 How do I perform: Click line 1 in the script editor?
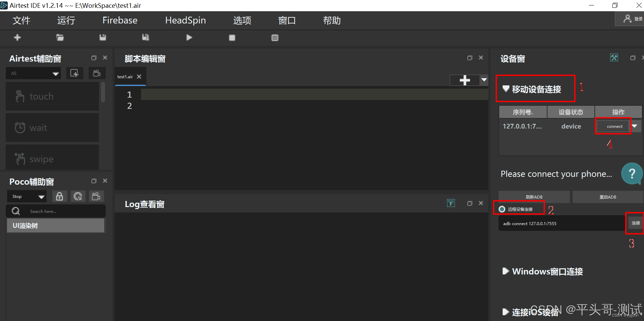(x=314, y=94)
